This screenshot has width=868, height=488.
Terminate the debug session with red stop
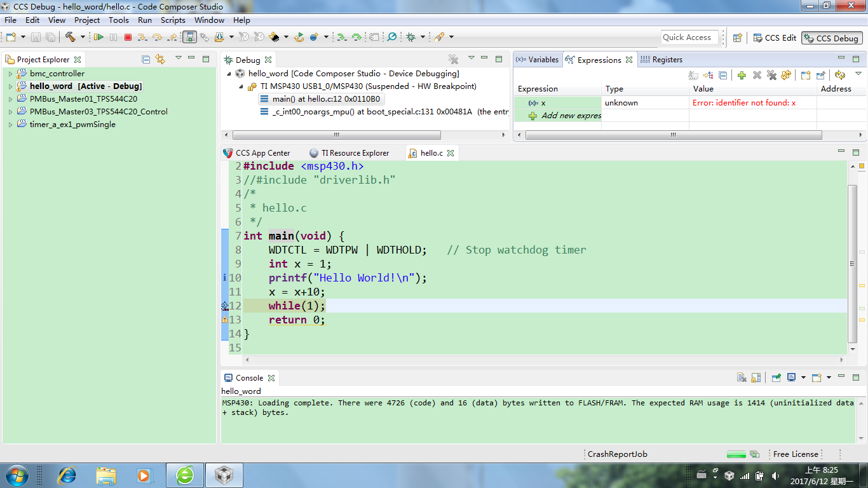(x=128, y=37)
